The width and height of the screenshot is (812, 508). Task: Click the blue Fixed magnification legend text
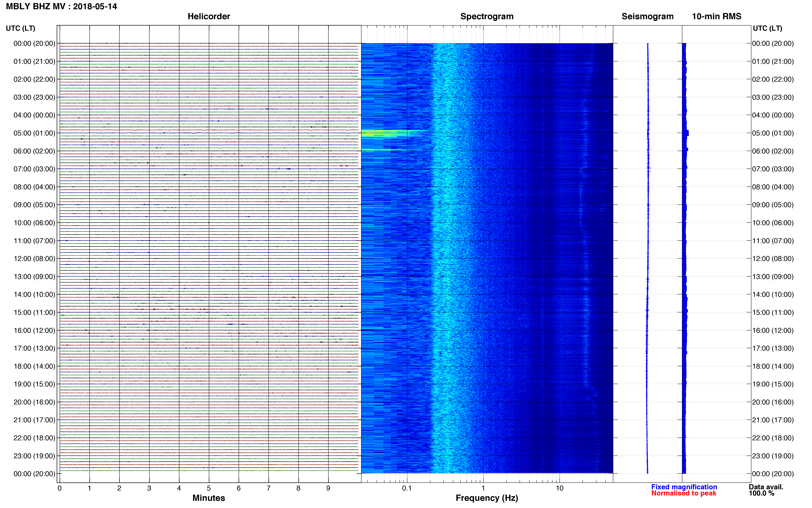[684, 487]
